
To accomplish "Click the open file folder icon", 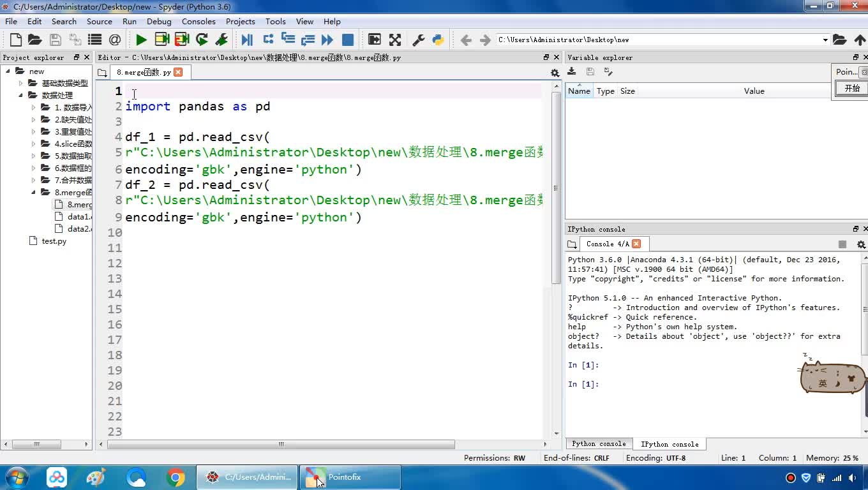I will pos(35,40).
